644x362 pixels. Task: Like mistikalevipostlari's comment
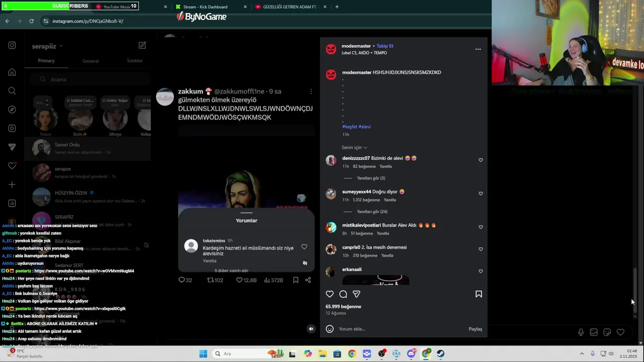(x=480, y=227)
